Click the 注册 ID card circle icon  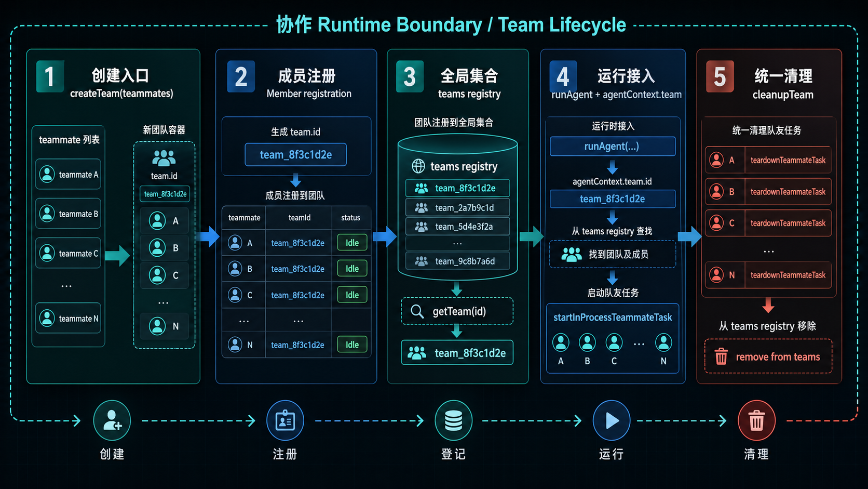coord(285,420)
